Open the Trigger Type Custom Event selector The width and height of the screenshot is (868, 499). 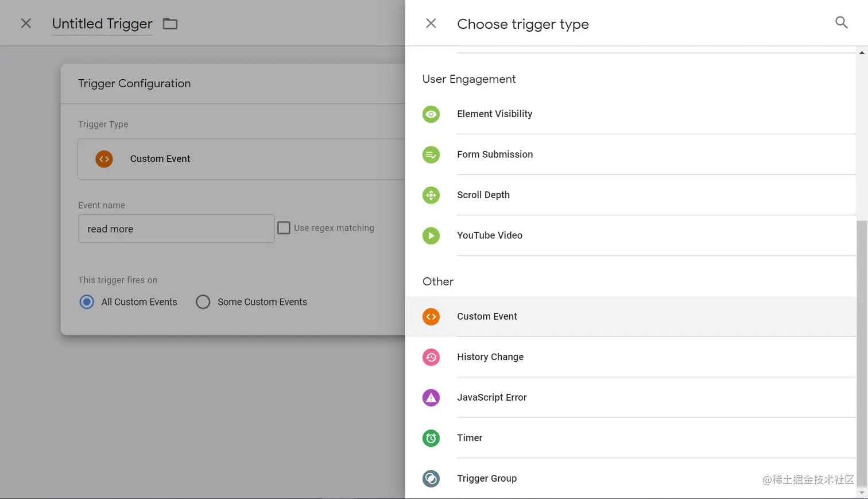(241, 159)
